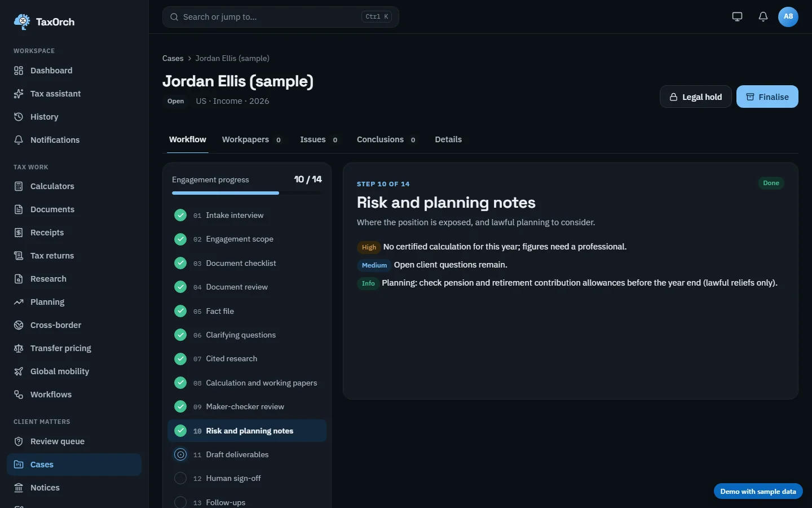Click the Finalise button
The height and width of the screenshot is (508, 812).
tap(767, 97)
